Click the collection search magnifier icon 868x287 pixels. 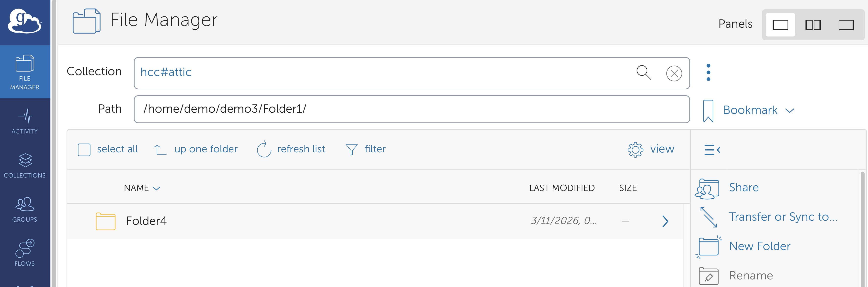coord(643,72)
